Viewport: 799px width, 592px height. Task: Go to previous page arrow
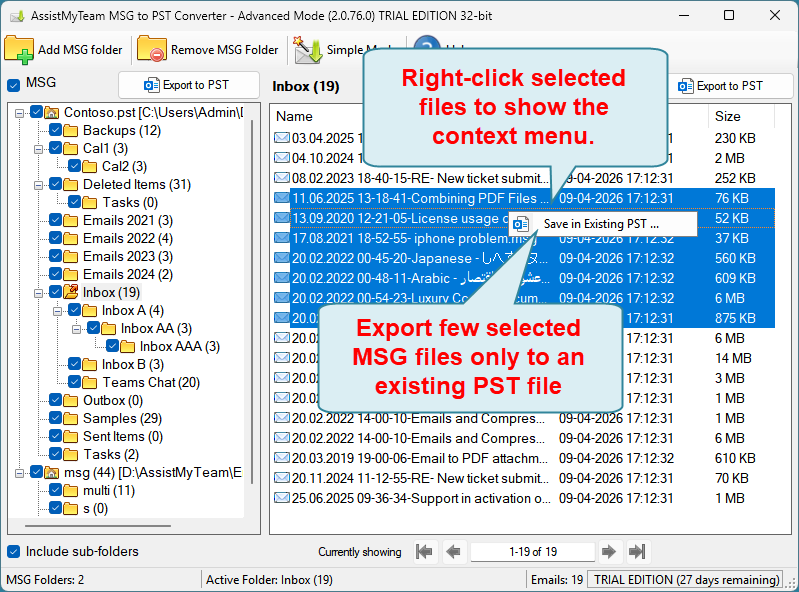453,551
